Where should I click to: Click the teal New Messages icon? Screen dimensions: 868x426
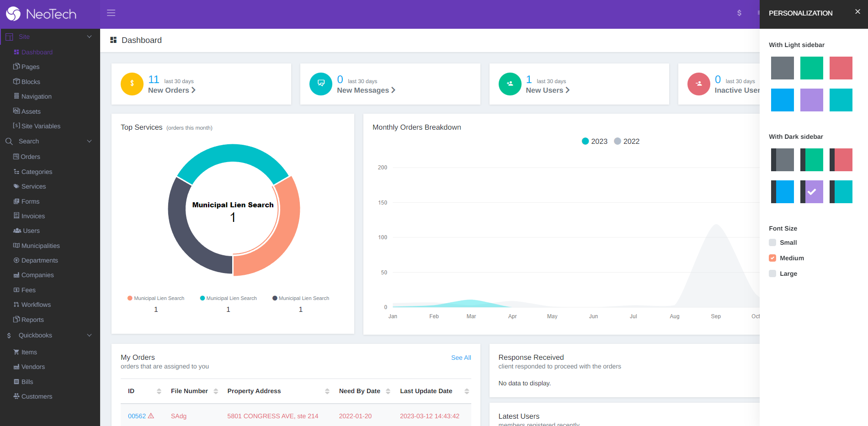[x=321, y=84]
